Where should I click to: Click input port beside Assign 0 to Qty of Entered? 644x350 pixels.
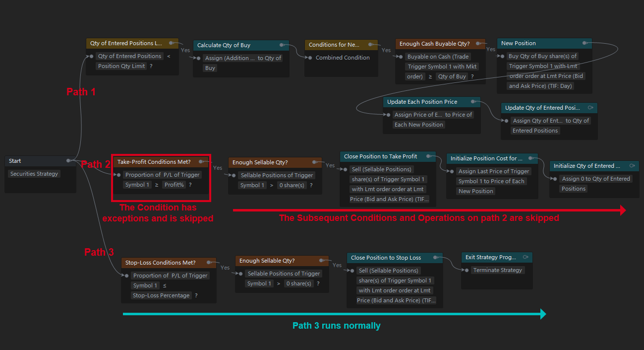555,179
